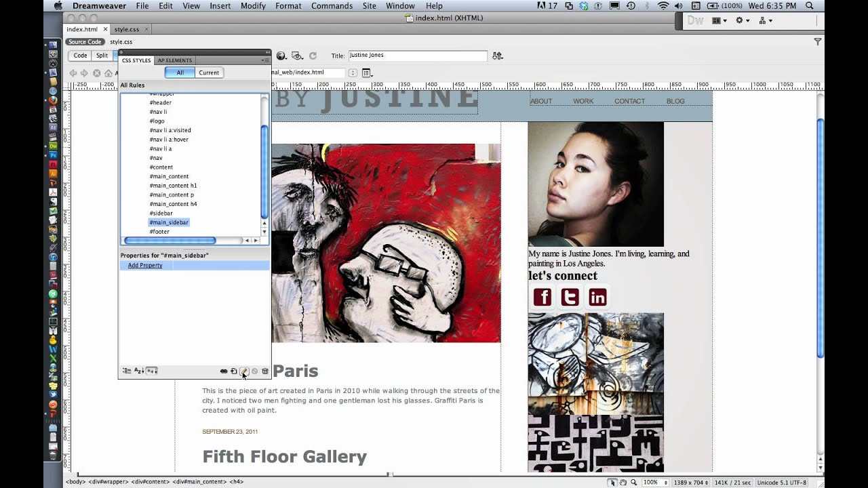The width and height of the screenshot is (868, 488).
Task: Open the Insert menu
Action: click(x=220, y=6)
